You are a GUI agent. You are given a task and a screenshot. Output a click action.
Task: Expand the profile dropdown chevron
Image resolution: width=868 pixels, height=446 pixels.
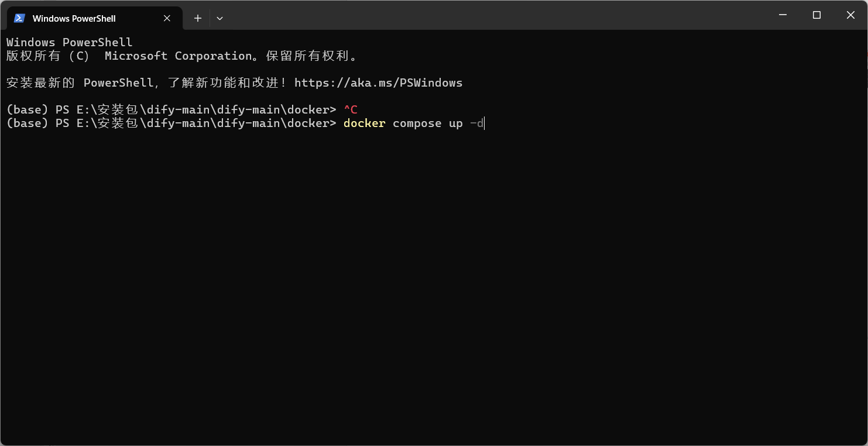[219, 18]
